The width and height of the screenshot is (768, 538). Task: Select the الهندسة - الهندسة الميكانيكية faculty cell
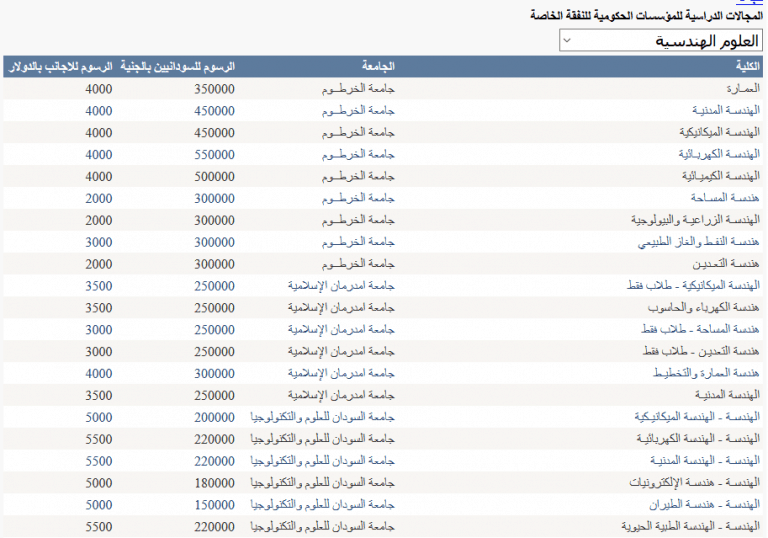pos(697,417)
